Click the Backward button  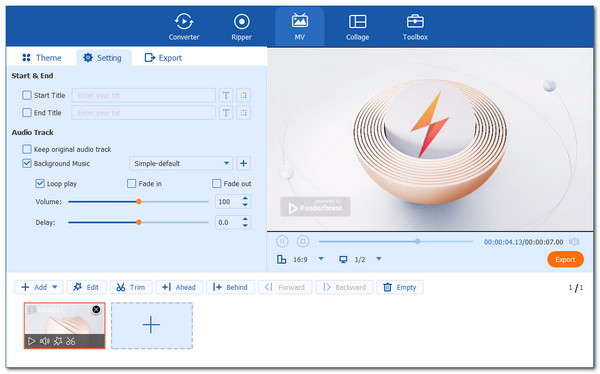[x=344, y=287]
